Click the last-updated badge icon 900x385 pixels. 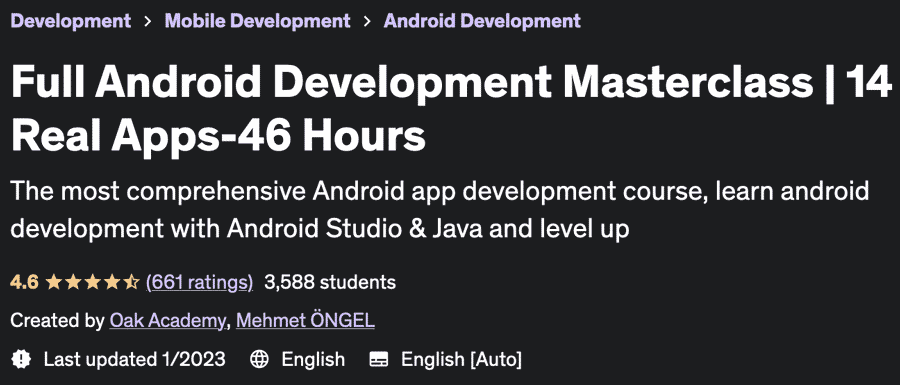pos(21,360)
